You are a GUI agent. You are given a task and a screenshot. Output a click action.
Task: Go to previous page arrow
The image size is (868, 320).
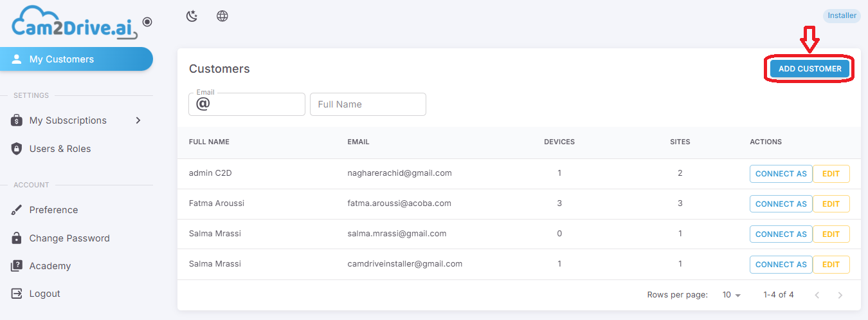pos(817,295)
